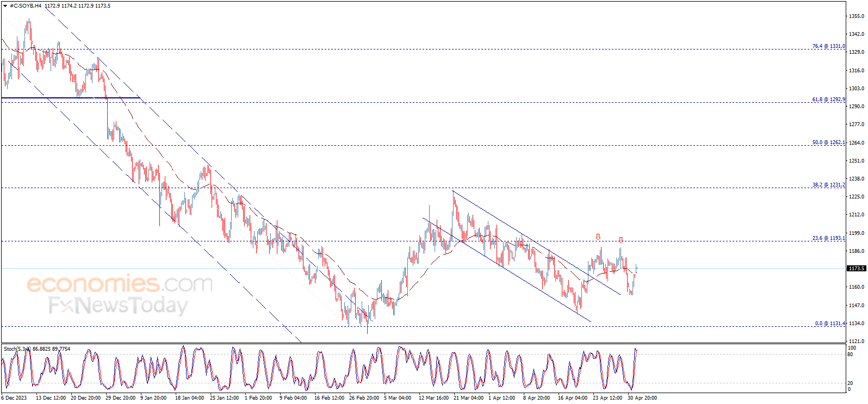Click the #C-SOYB,H4 symbol title text
This screenshot has height=404, width=868.
pyautogui.click(x=26, y=6)
